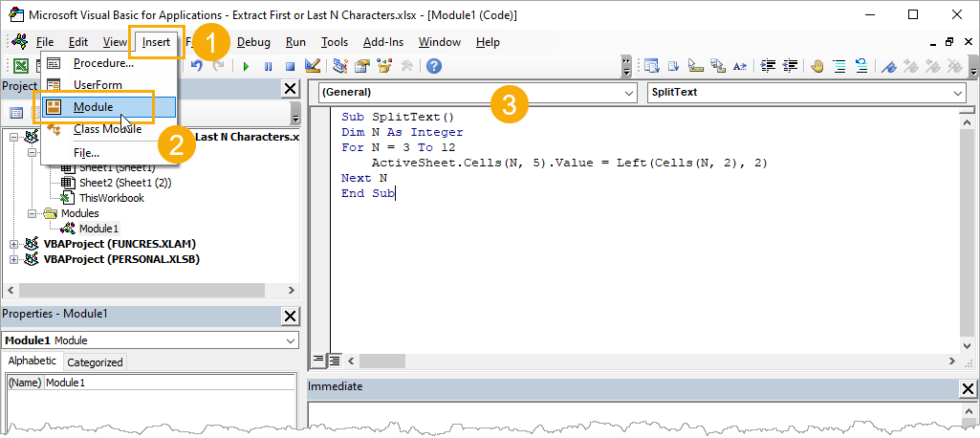Open the Object Browser icon
The width and height of the screenshot is (980, 438).
[384, 66]
